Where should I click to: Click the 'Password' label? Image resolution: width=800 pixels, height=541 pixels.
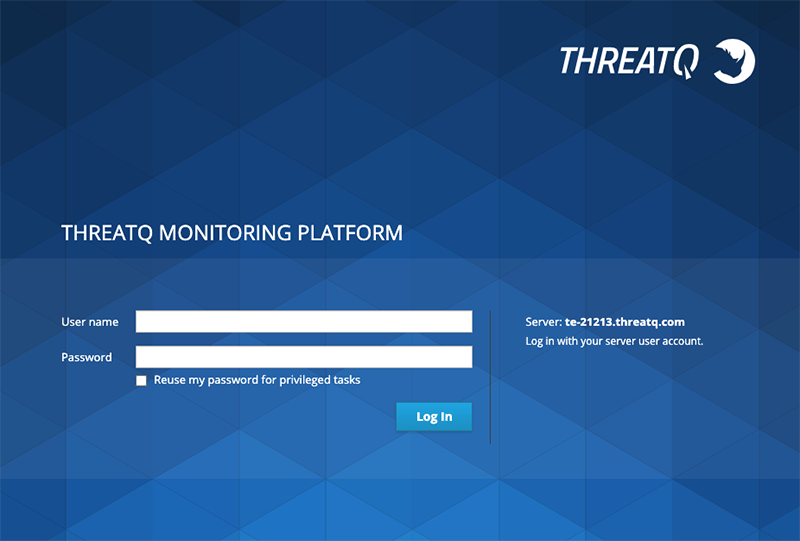tap(87, 357)
